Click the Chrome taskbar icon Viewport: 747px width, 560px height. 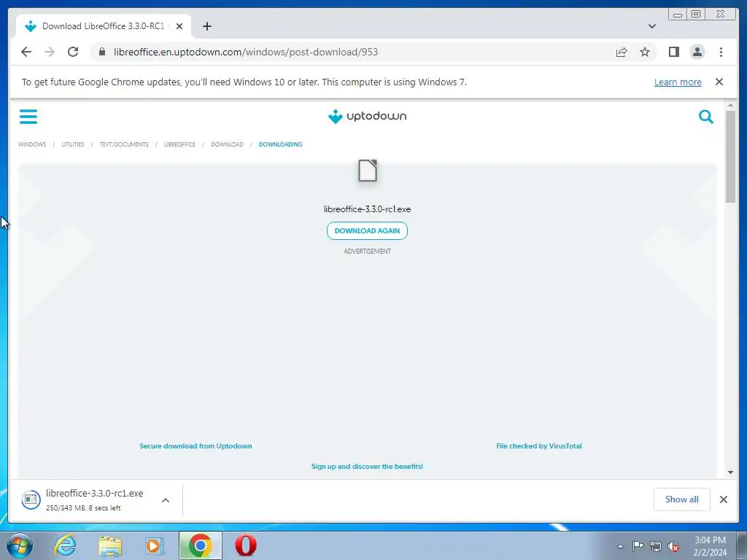point(200,545)
